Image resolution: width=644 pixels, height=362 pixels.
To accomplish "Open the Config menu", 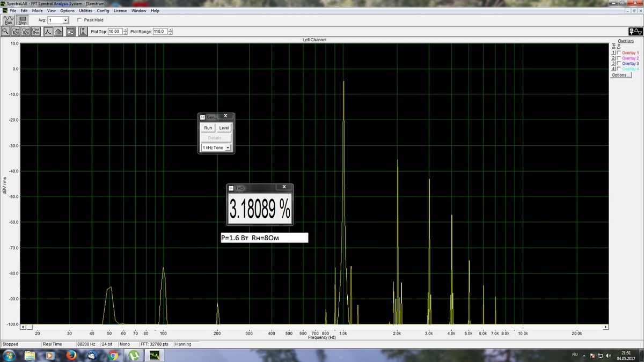I will [x=103, y=11].
